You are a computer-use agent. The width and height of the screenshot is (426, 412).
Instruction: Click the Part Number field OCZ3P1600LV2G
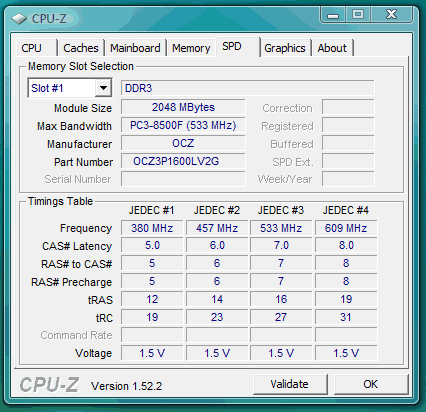tap(183, 161)
